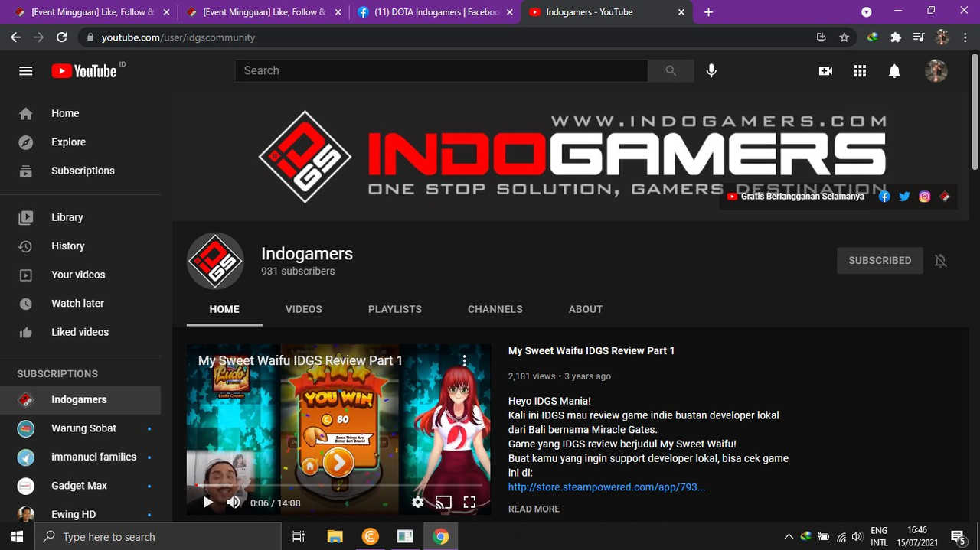980x550 pixels.
Task: Open the Chrome tab search dropdown arrow
Action: 866,12
